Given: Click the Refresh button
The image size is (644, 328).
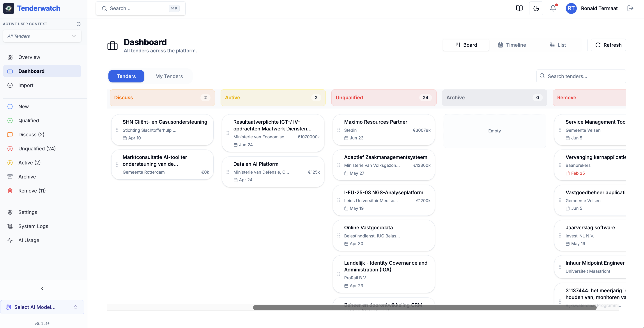Looking at the screenshot, I should tap(608, 45).
